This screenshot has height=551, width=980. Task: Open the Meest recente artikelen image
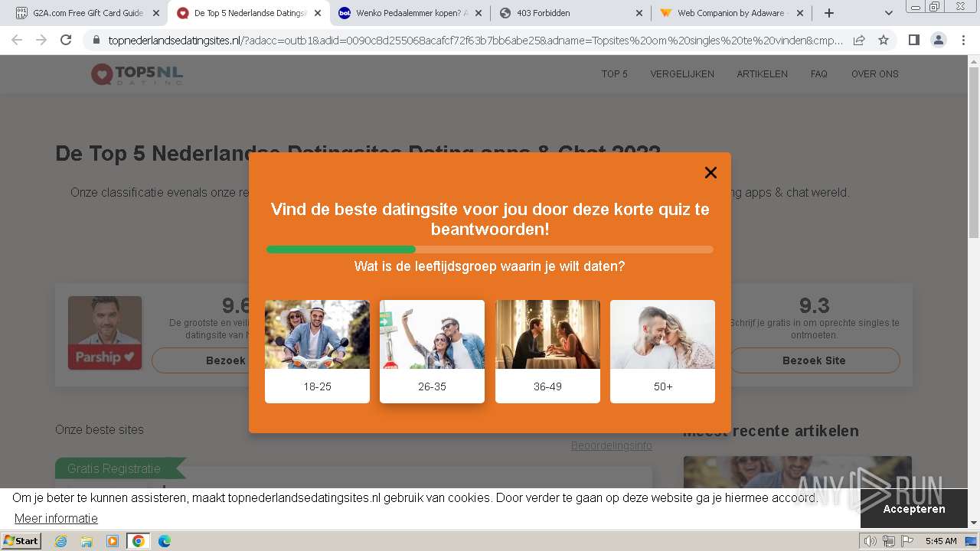click(797, 472)
